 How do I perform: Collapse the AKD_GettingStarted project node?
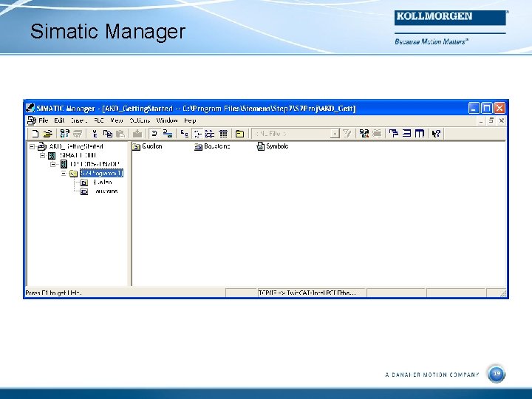tap(32, 146)
